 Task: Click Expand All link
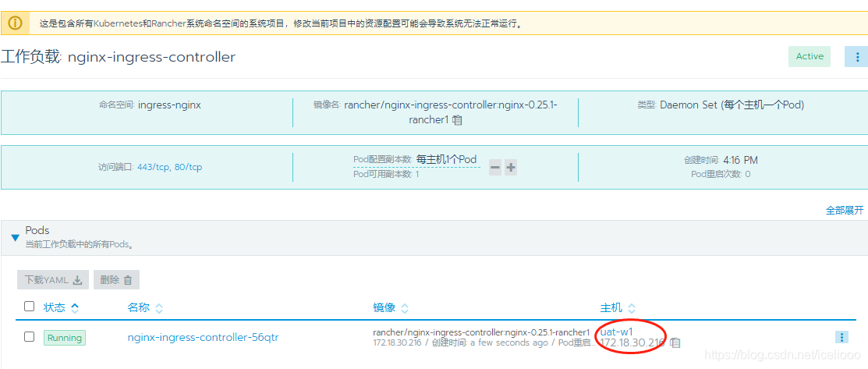click(x=845, y=211)
